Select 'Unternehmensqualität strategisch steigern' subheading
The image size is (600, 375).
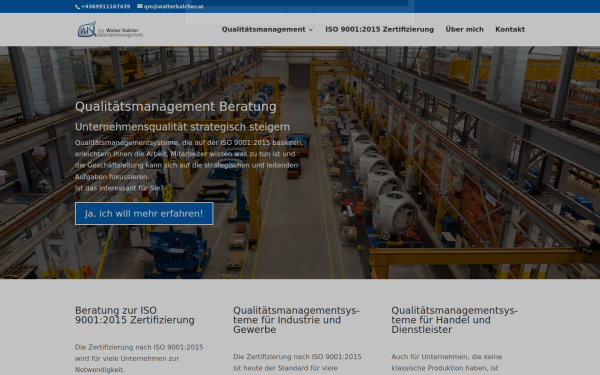182,127
